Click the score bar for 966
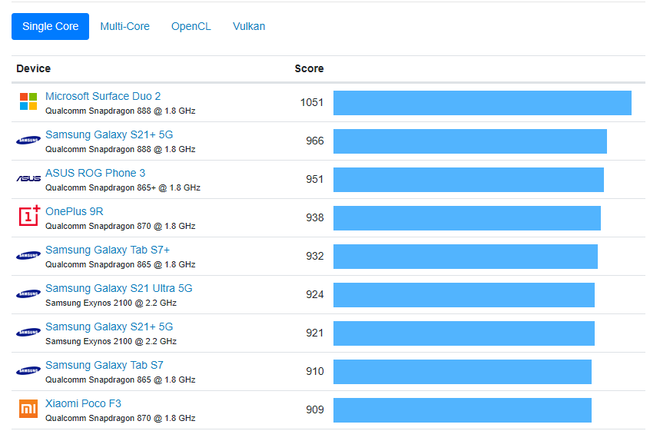Screen dimensions: 660x431 pyautogui.click(x=470, y=141)
